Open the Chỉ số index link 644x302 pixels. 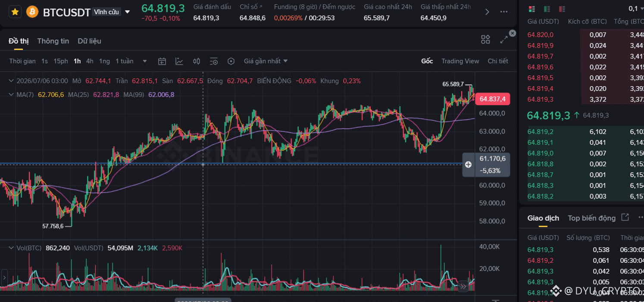point(251,7)
